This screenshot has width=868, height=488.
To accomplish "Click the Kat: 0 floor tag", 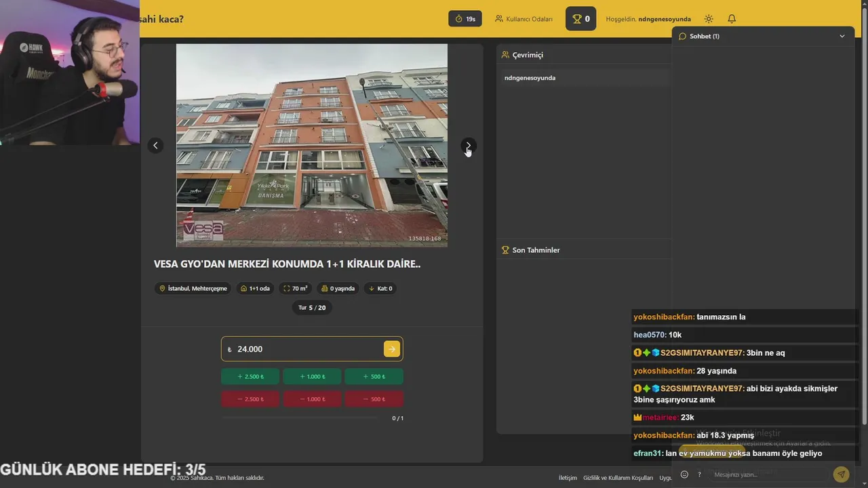I will [x=380, y=288].
